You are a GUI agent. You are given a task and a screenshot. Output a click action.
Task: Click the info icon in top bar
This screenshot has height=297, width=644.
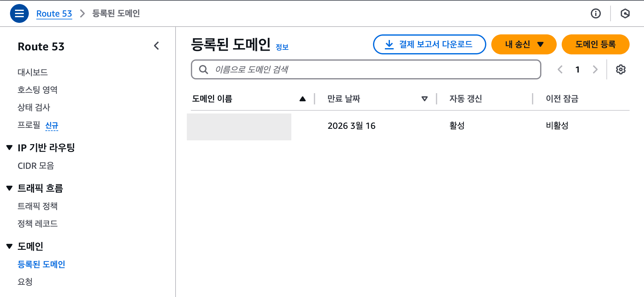[x=596, y=13]
